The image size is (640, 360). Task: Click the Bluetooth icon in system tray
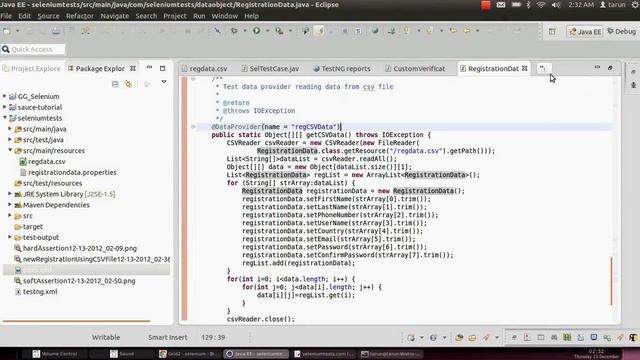tap(529, 5)
